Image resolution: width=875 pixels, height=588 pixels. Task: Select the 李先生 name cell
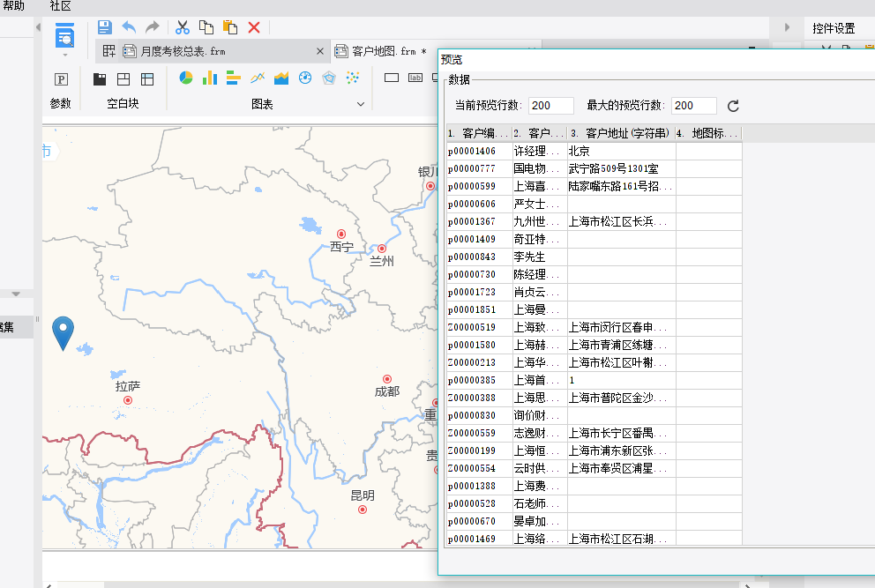(x=540, y=257)
